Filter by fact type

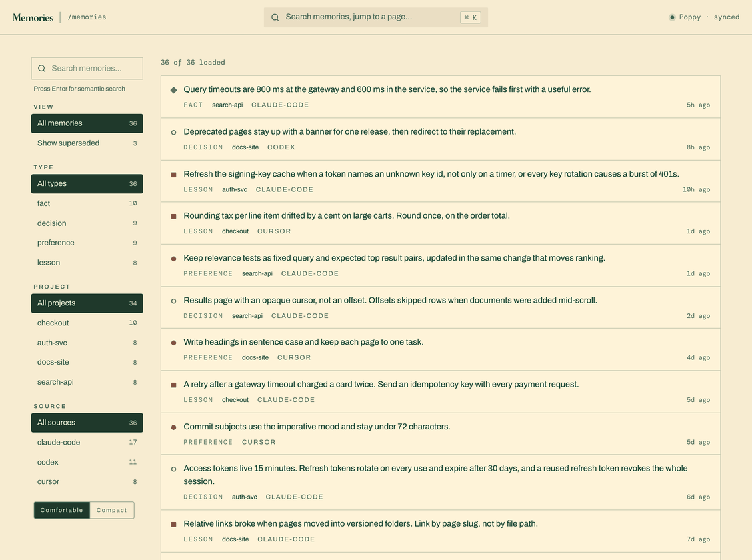(x=87, y=203)
